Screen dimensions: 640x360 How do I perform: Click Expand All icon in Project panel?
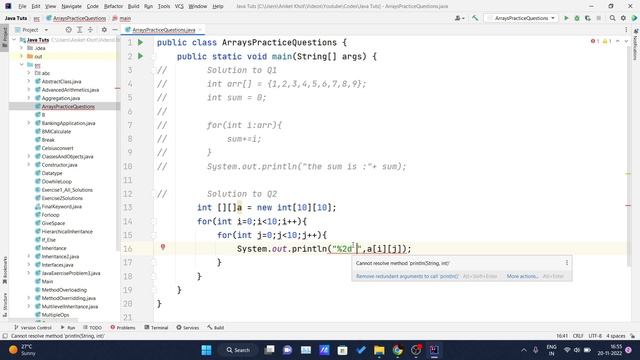click(x=80, y=30)
